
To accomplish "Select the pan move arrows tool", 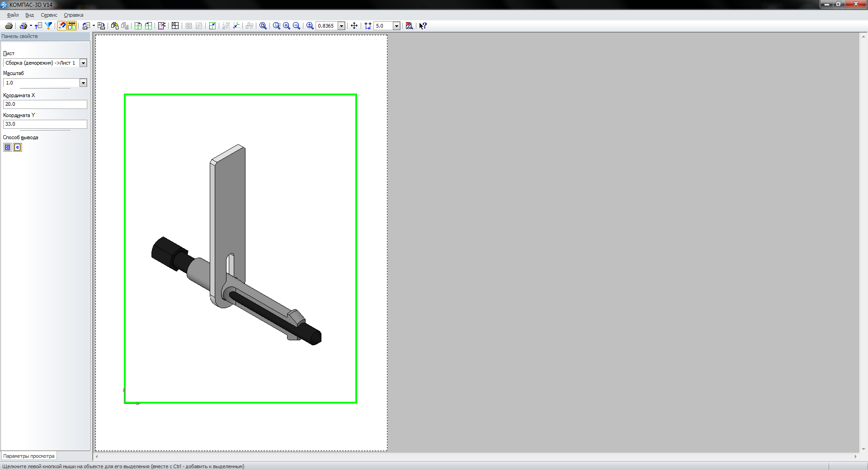I will [354, 26].
